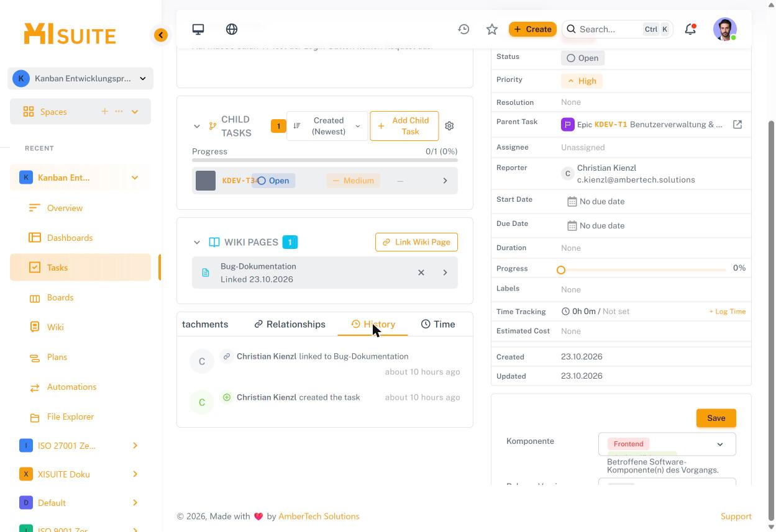Open child tasks settings gear
Viewport: 776px width, 532px height.
(x=449, y=126)
